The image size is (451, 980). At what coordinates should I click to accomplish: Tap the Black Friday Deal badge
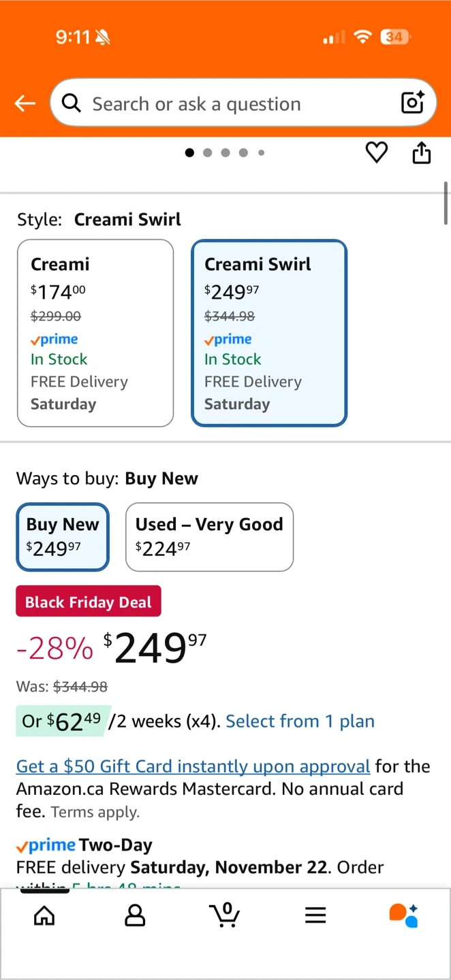point(89,602)
